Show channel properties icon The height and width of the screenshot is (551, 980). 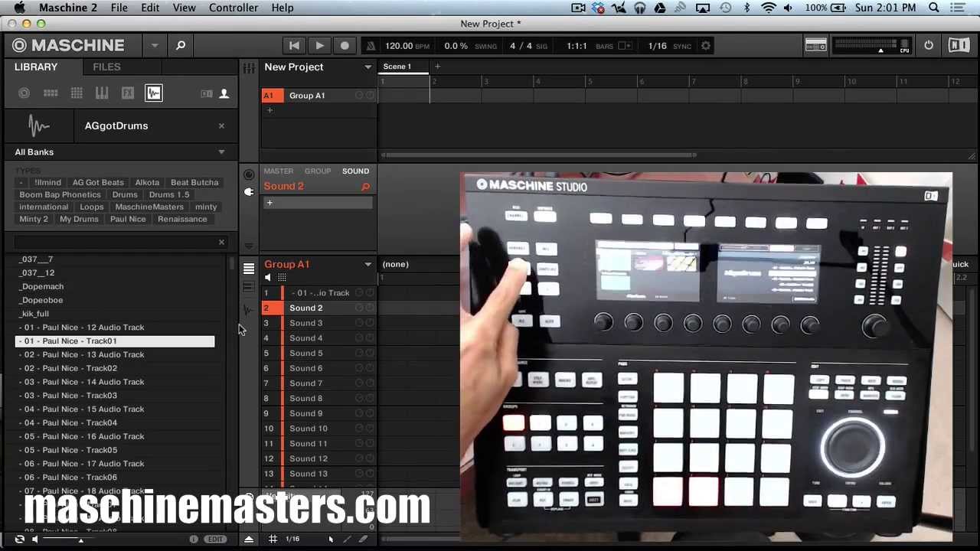tap(249, 174)
